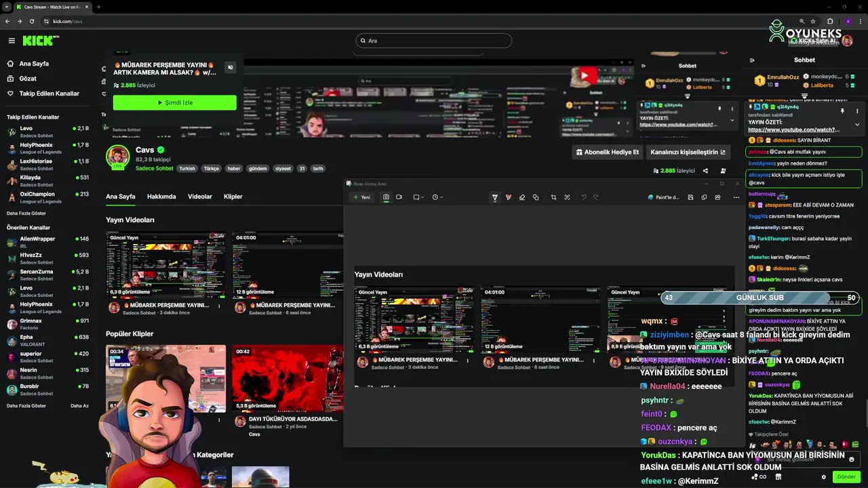This screenshot has width=868, height=488.
Task: Click Abonelik Hediye Et button
Action: coord(607,152)
